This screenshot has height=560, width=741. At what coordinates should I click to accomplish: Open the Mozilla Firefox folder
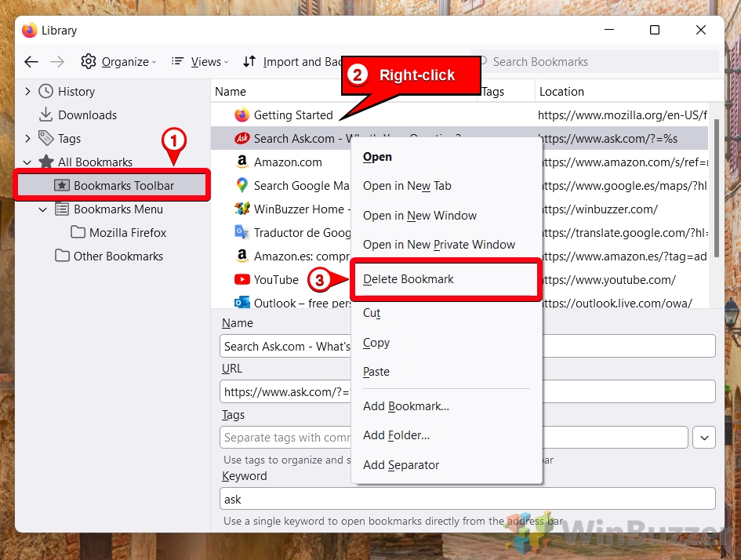tap(118, 232)
